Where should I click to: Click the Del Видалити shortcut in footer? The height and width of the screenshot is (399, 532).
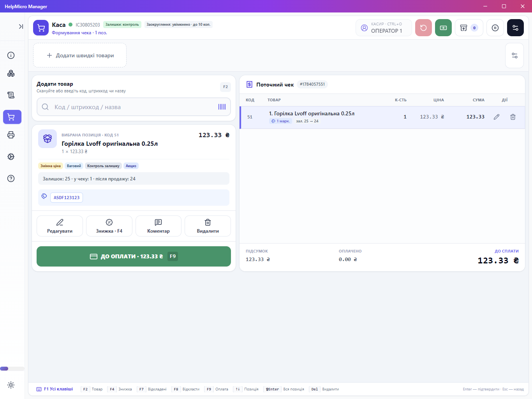325,389
